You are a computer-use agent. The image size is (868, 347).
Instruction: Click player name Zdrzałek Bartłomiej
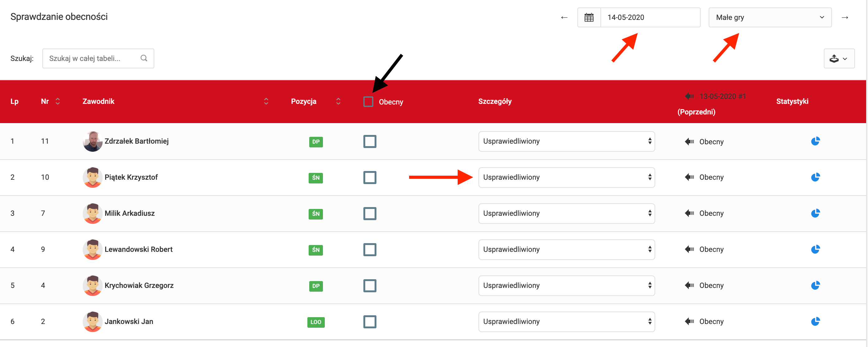(x=137, y=141)
